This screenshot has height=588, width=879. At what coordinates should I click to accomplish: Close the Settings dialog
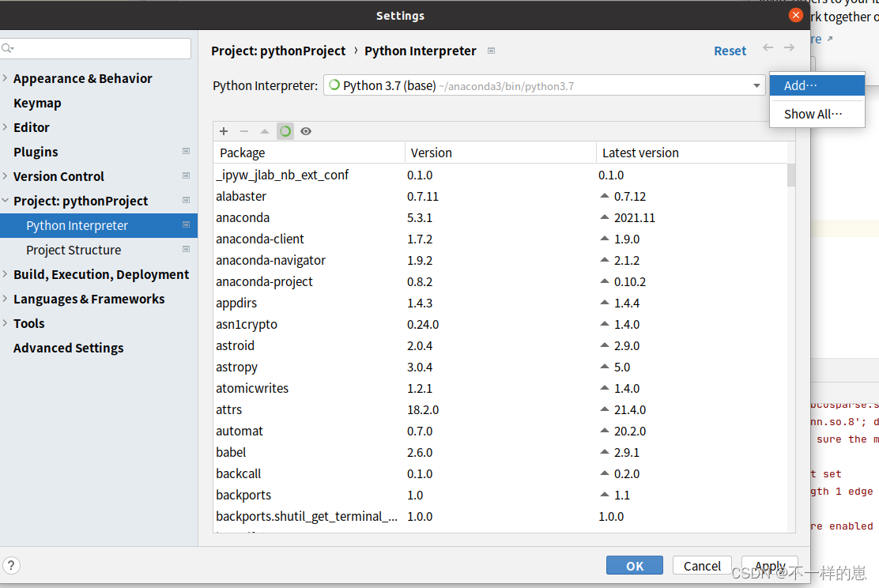[795, 15]
